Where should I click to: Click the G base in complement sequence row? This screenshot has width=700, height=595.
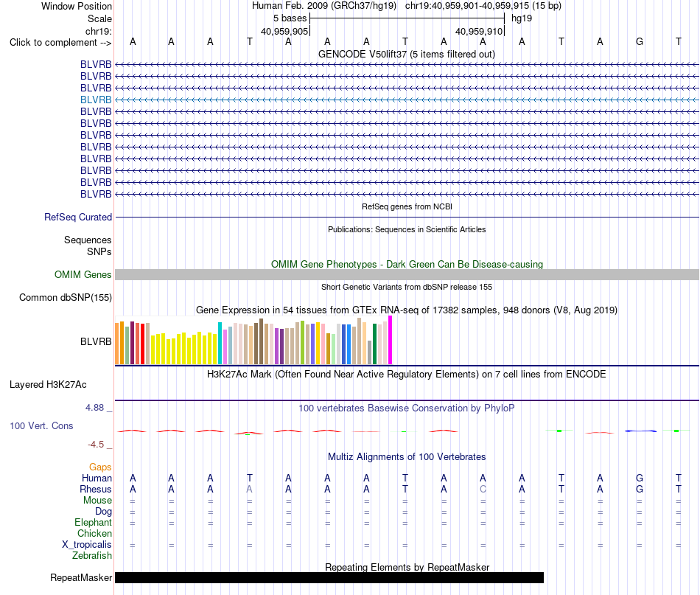point(640,41)
